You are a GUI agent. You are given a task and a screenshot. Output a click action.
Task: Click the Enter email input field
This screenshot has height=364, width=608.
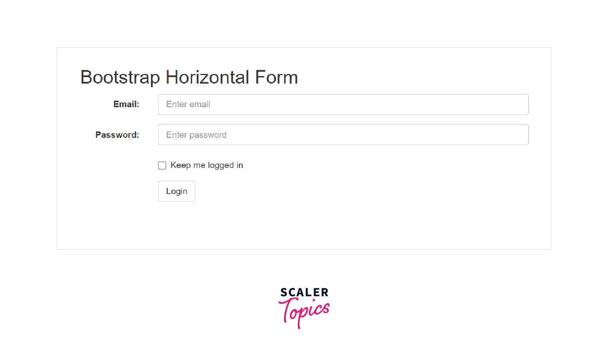(x=343, y=104)
